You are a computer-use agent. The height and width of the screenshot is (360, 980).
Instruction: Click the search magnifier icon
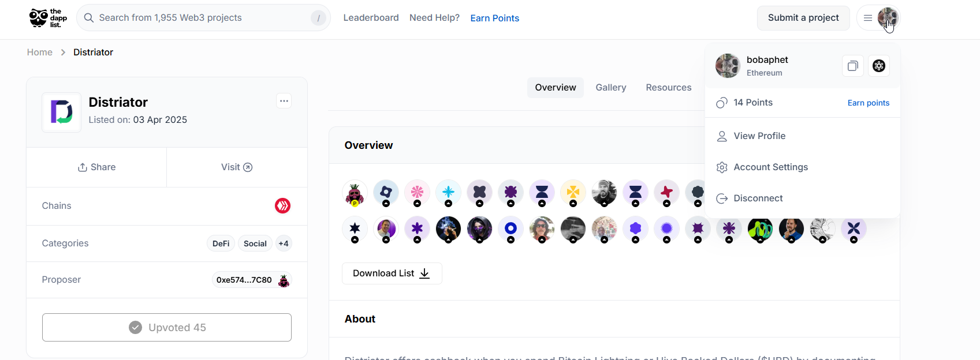89,18
